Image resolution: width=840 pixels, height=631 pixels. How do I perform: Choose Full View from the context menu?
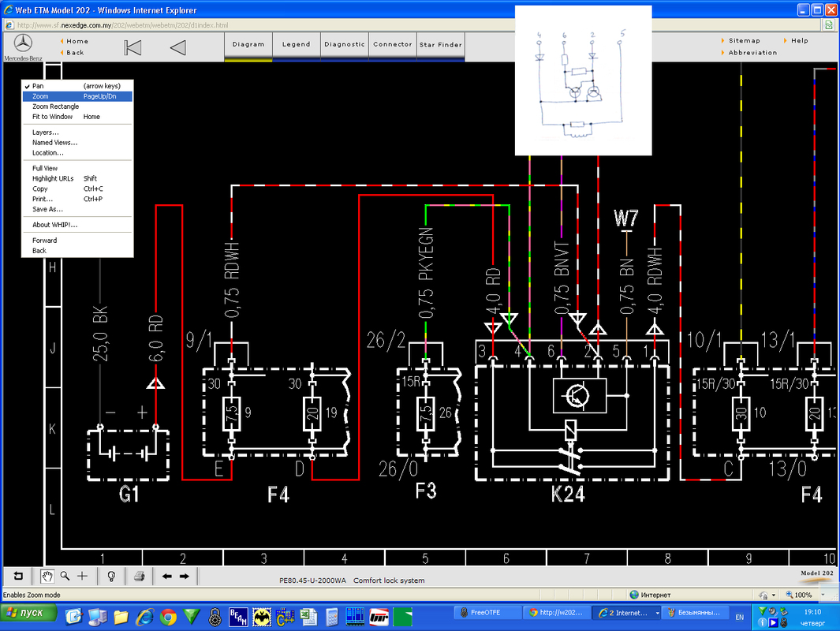click(45, 169)
